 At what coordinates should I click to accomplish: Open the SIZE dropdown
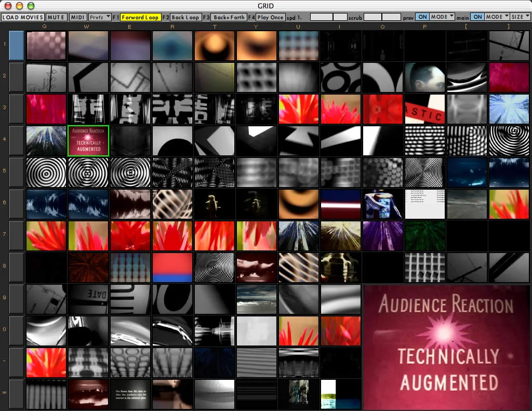[x=520, y=17]
